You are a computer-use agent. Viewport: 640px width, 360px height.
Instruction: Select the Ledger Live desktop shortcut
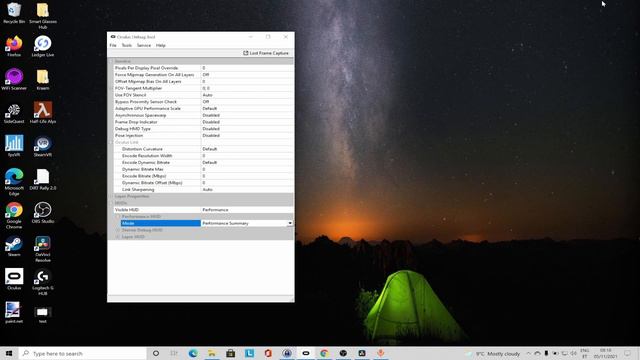pyautogui.click(x=43, y=46)
